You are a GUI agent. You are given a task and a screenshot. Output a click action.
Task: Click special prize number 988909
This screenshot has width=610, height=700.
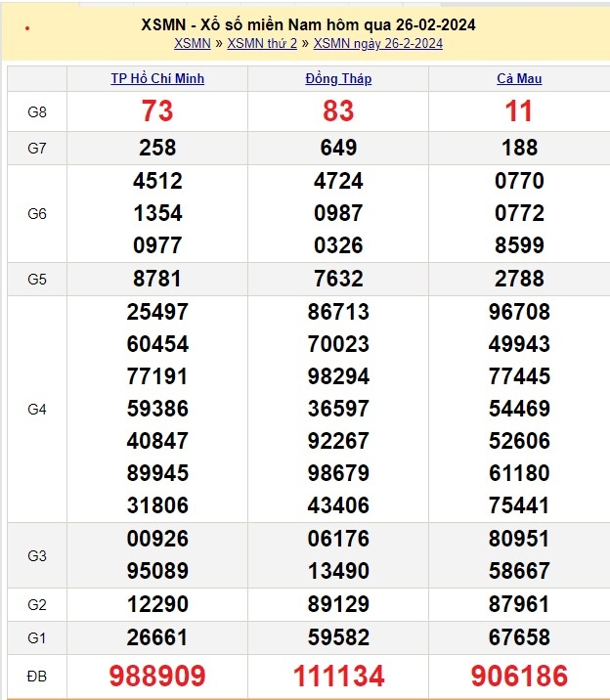[157, 676]
